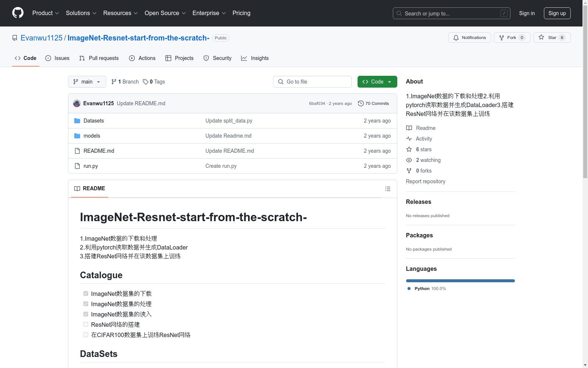Click the Sign up button

[x=557, y=13]
